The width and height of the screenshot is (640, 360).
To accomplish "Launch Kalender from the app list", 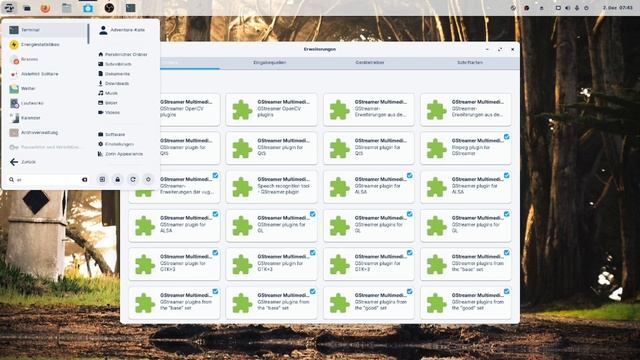I will [x=46, y=118].
